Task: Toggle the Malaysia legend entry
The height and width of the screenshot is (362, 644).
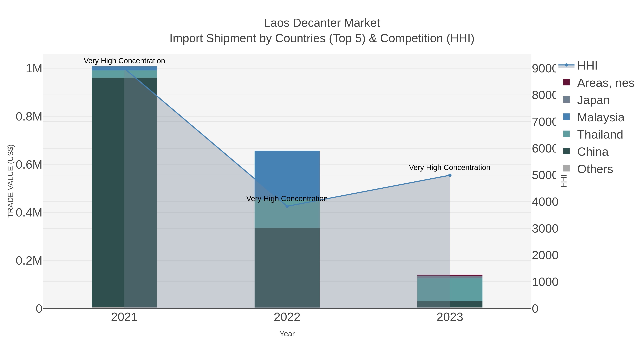Action: coord(594,117)
